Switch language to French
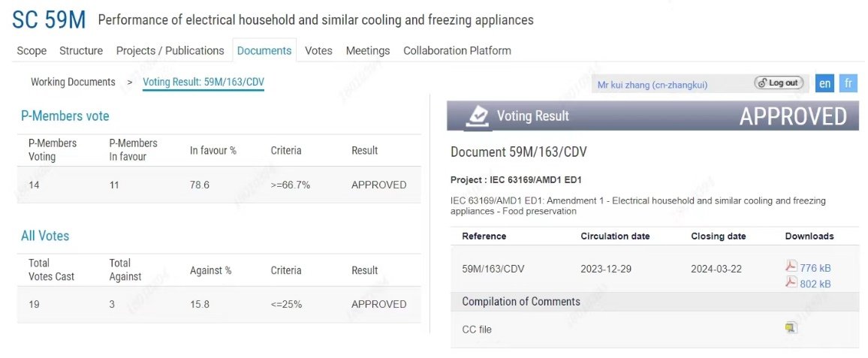Screen dimensions: 868x358 [x=848, y=83]
